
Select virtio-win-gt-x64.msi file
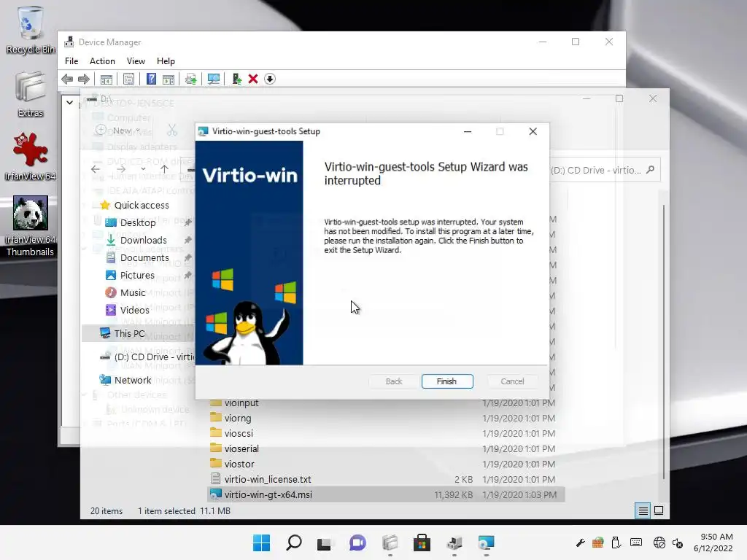click(387, 494)
